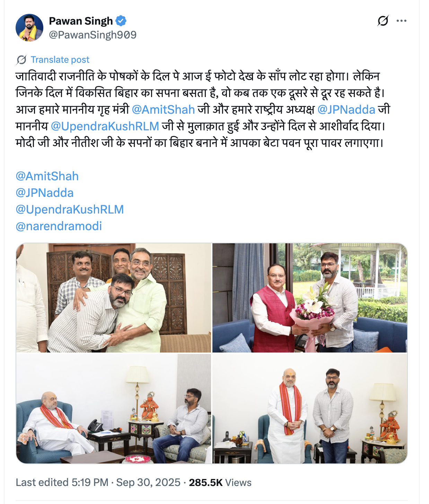Click the standalone @AmitShah mention line
Screen dimensions: 429x504
click(x=47, y=176)
